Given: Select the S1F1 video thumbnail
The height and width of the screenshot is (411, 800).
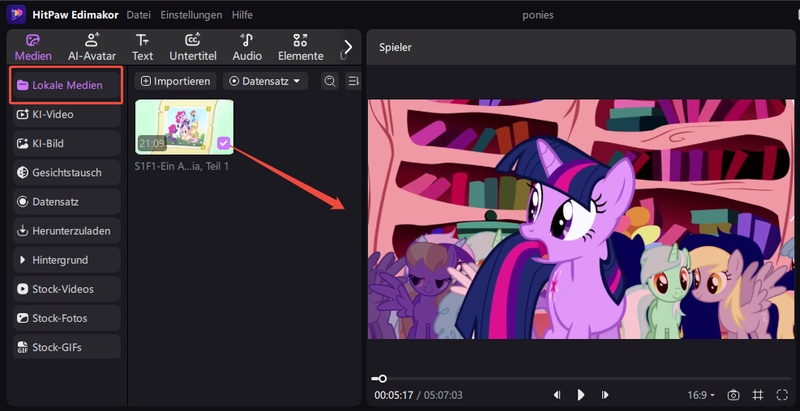Looking at the screenshot, I should pos(184,126).
